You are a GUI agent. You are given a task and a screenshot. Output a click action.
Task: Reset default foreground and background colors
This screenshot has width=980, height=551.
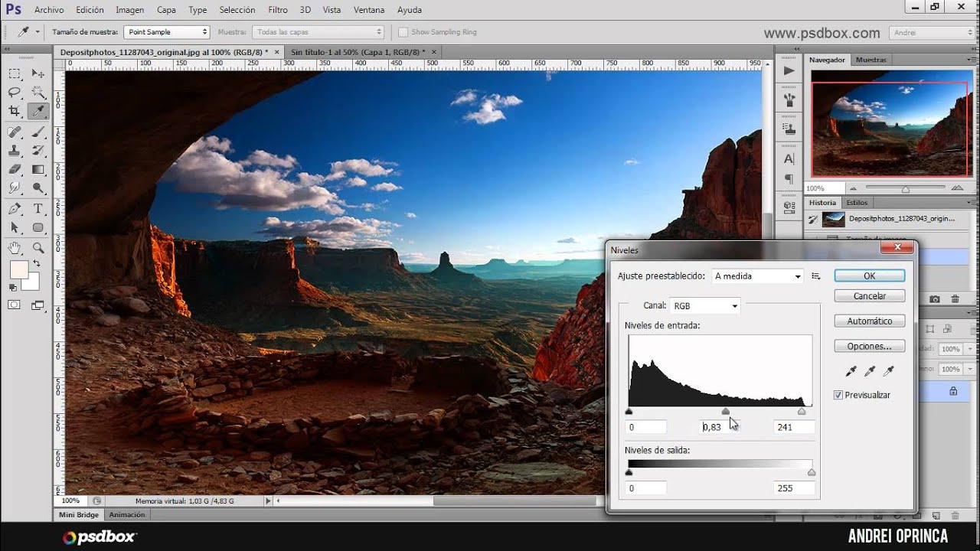point(13,288)
